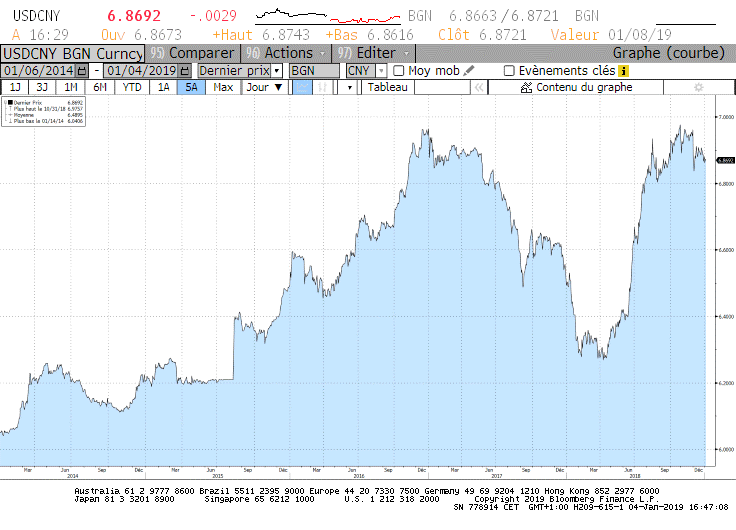Select the bar chart type icon
The width and height of the screenshot is (736, 530).
[x=322, y=87]
